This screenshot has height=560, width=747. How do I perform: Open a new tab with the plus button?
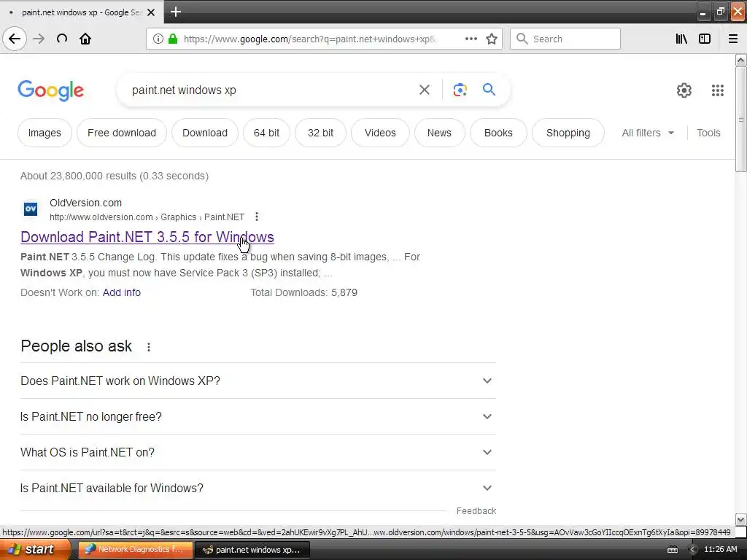pos(176,12)
